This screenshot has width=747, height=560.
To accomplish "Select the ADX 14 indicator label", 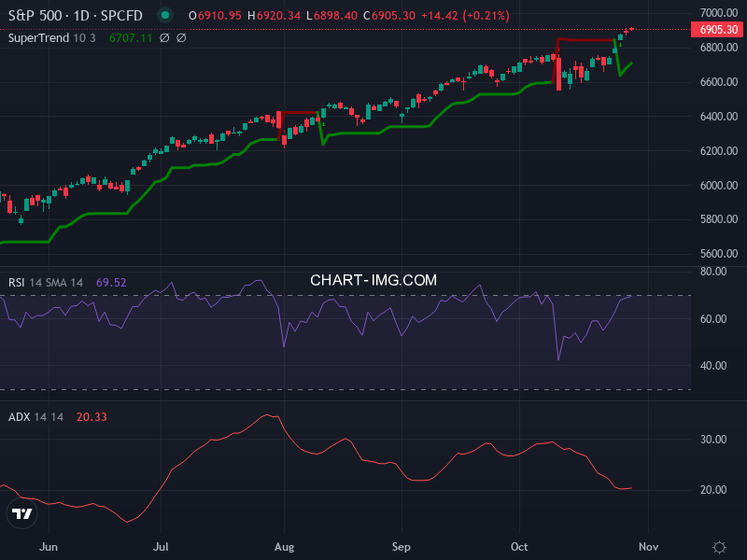I will [x=21, y=418].
